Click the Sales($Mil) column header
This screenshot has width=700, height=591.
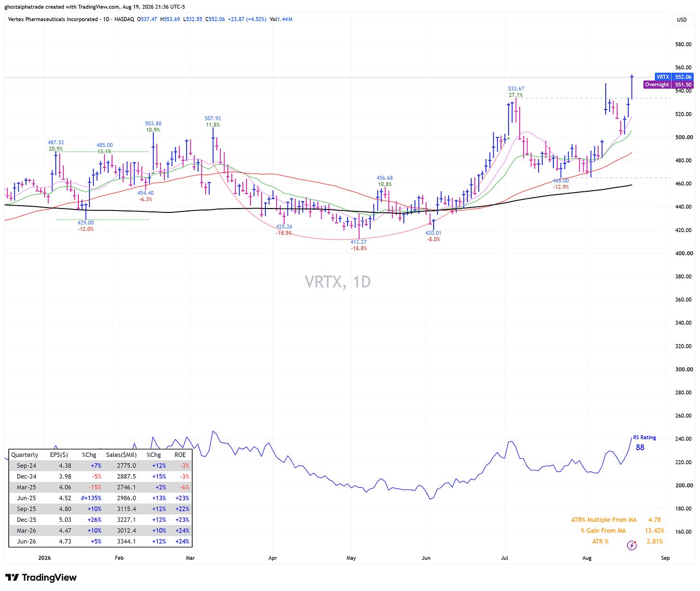tap(121, 455)
